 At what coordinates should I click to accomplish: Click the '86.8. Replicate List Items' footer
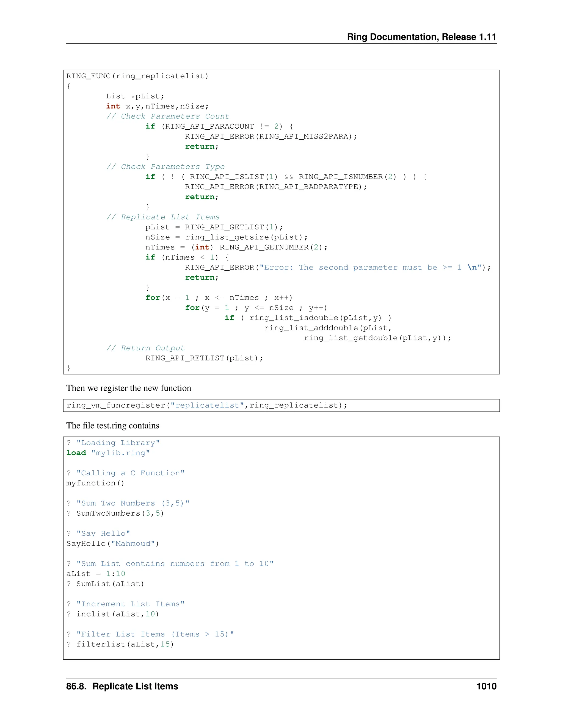tap(122, 686)
